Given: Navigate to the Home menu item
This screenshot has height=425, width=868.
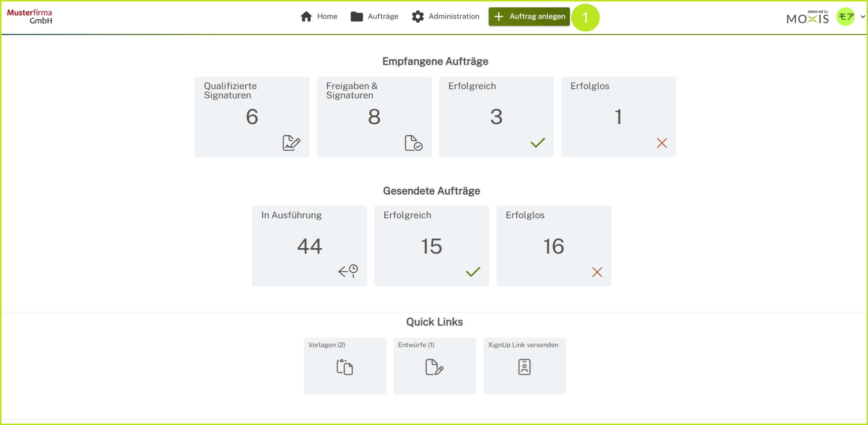Looking at the screenshot, I should pos(327,16).
